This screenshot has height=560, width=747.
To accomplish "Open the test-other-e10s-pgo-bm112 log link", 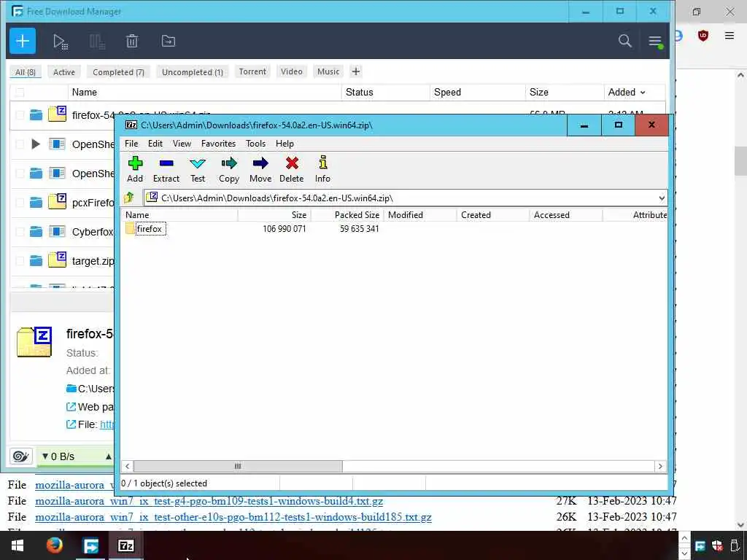I will coord(233,517).
